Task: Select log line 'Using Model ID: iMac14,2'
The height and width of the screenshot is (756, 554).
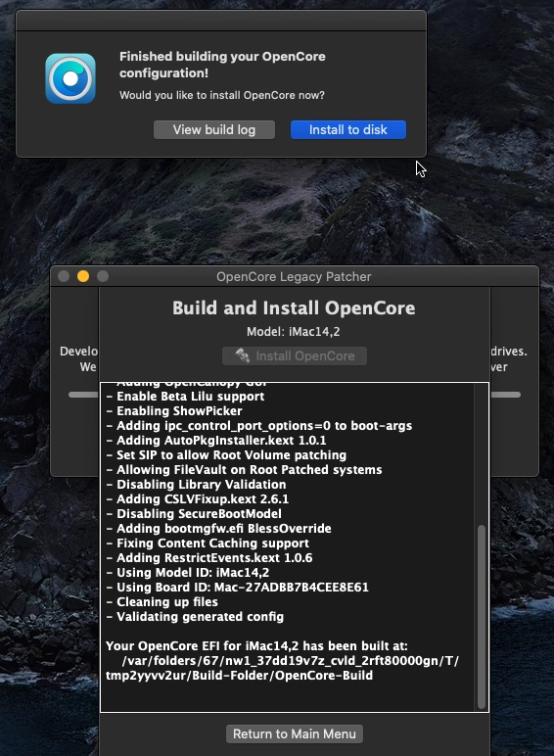Action: coord(188,573)
